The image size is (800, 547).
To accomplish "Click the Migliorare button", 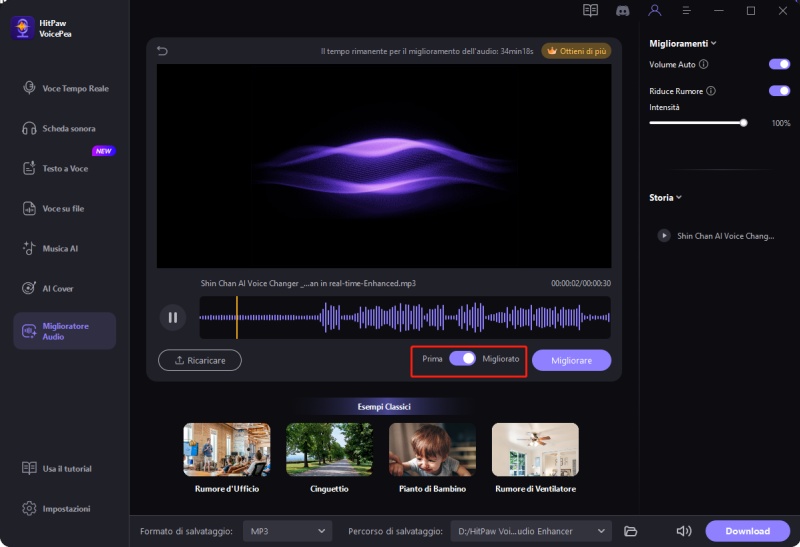I will coord(571,360).
